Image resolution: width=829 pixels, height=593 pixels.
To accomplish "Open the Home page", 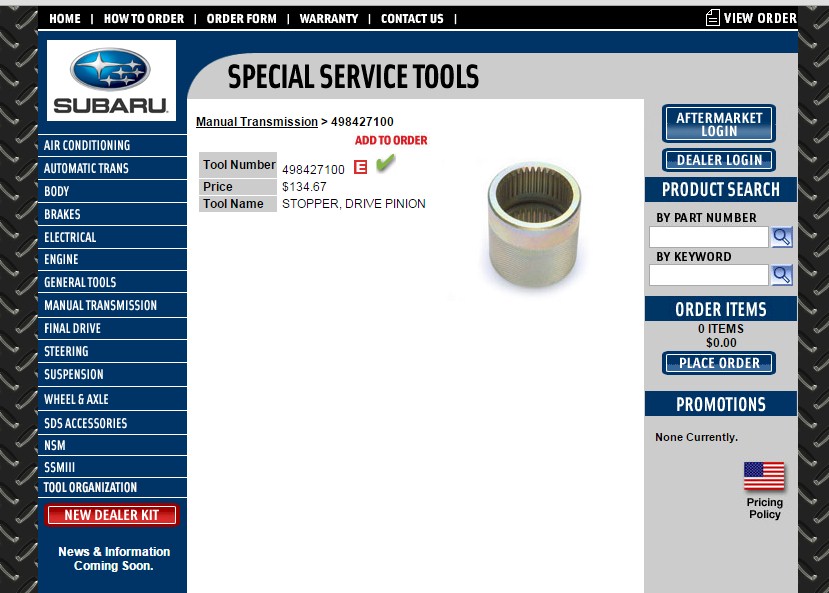I will point(65,18).
